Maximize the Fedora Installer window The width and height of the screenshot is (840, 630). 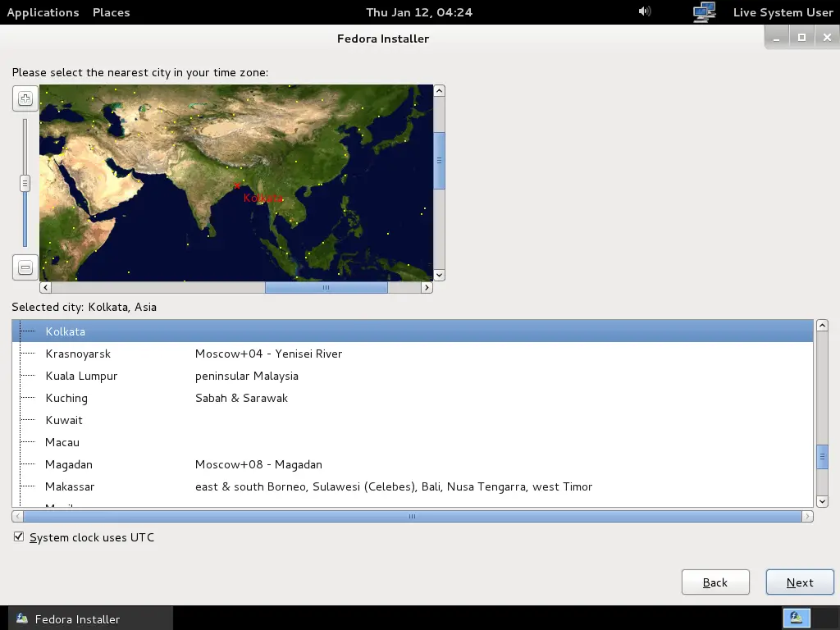[801, 38]
